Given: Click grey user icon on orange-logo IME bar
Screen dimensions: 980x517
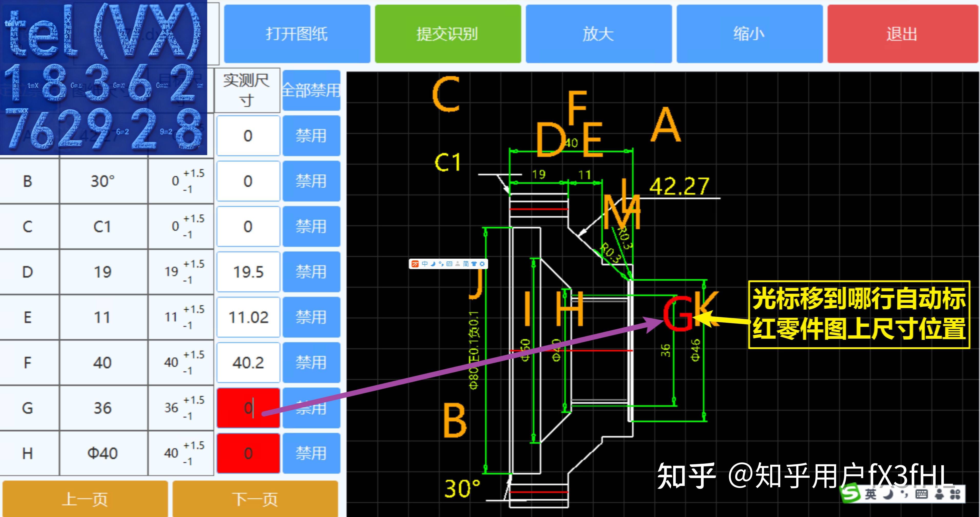Looking at the screenshot, I should pyautogui.click(x=458, y=264).
